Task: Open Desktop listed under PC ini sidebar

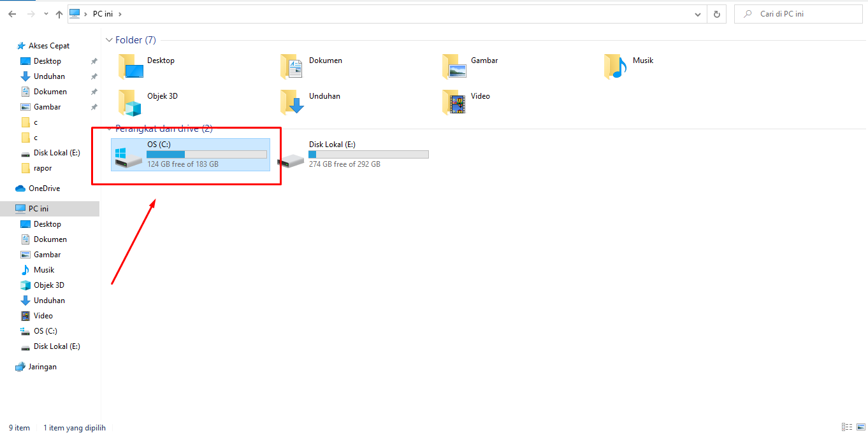Action: (47, 224)
